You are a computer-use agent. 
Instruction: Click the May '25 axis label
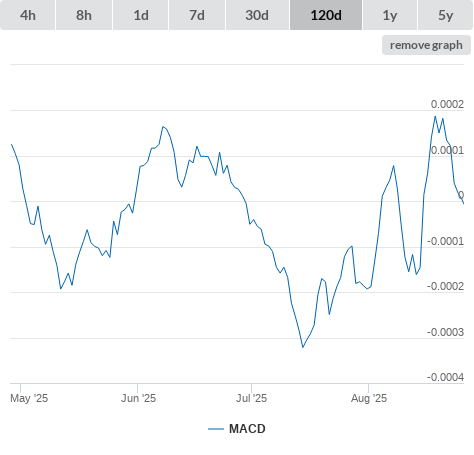point(29,398)
